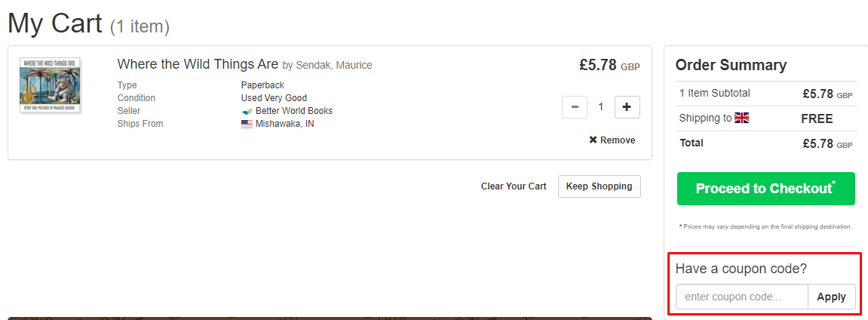The image size is (868, 320).
Task: Click the Order Summary heading
Action: point(731,65)
